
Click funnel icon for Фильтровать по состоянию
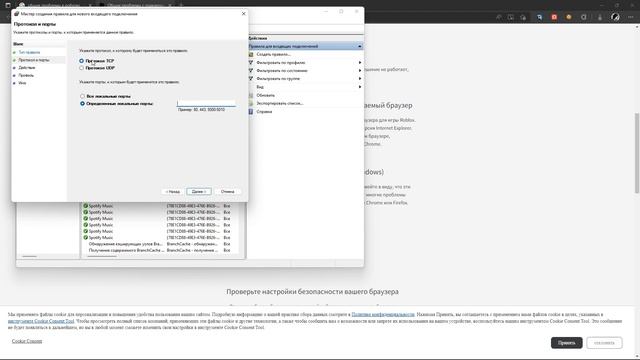[251, 71]
